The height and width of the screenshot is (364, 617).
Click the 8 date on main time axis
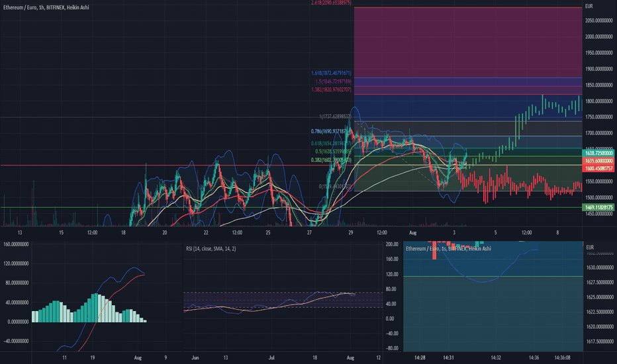pyautogui.click(x=557, y=232)
